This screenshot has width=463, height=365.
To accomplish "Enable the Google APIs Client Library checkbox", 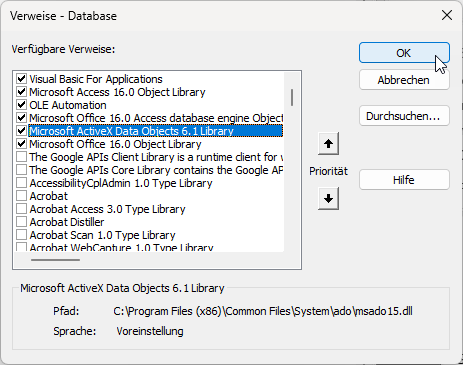I will (x=22, y=157).
